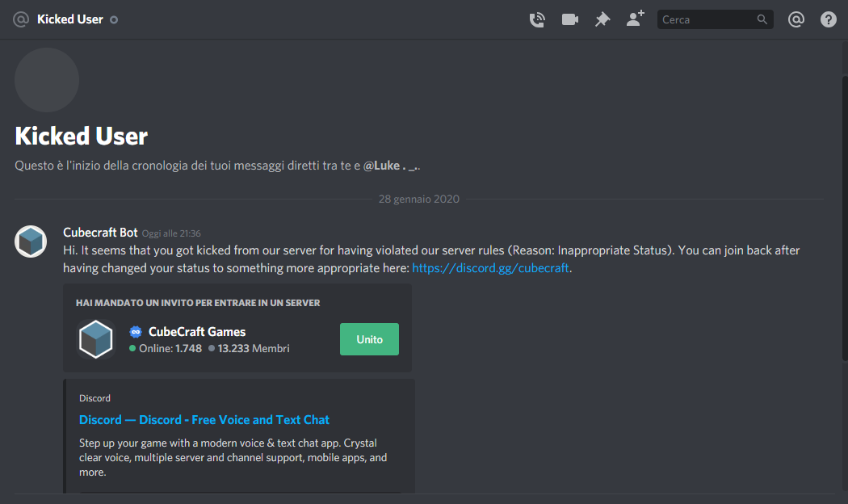Click the large Kicked User heading
The image size is (848, 504).
(x=81, y=136)
